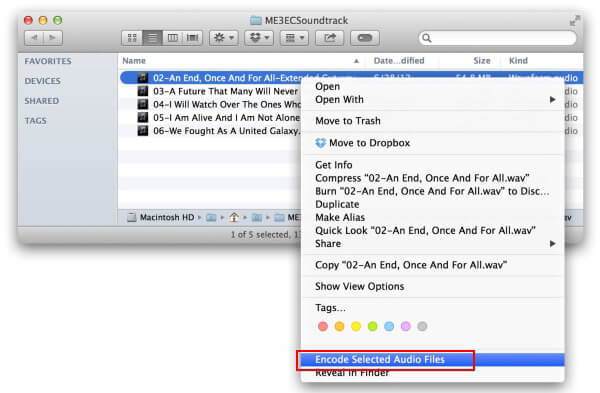Switch to list view
Image resolution: width=600 pixels, height=393 pixels.
152,38
